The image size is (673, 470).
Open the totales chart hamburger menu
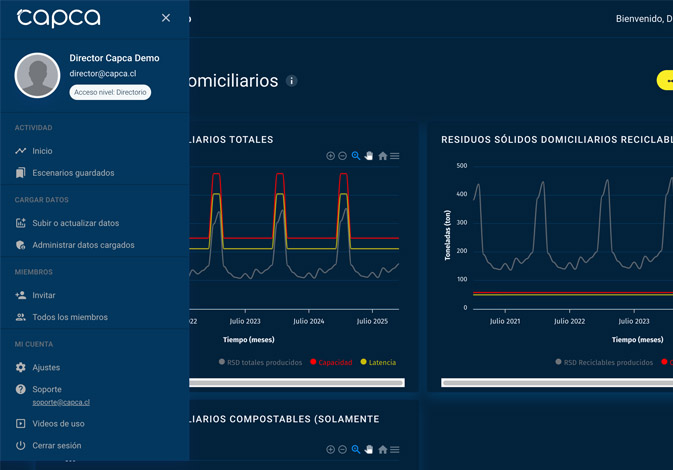pos(395,156)
